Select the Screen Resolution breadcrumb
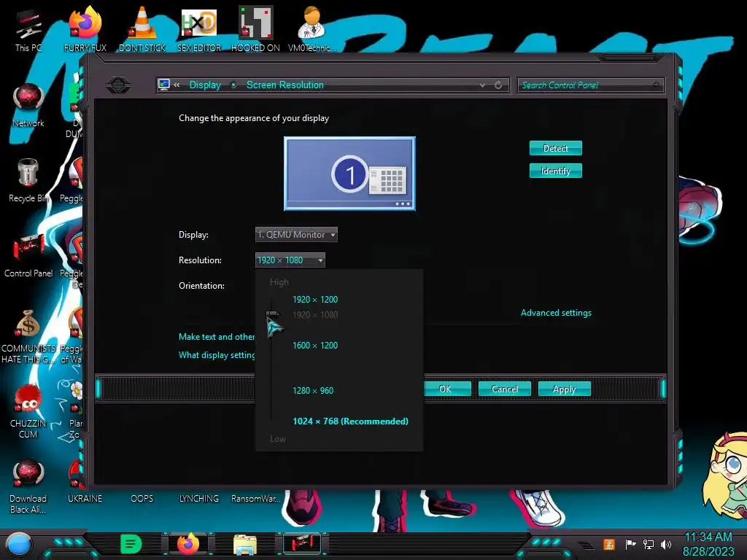Screen dimensions: 747x560 pyautogui.click(x=285, y=85)
